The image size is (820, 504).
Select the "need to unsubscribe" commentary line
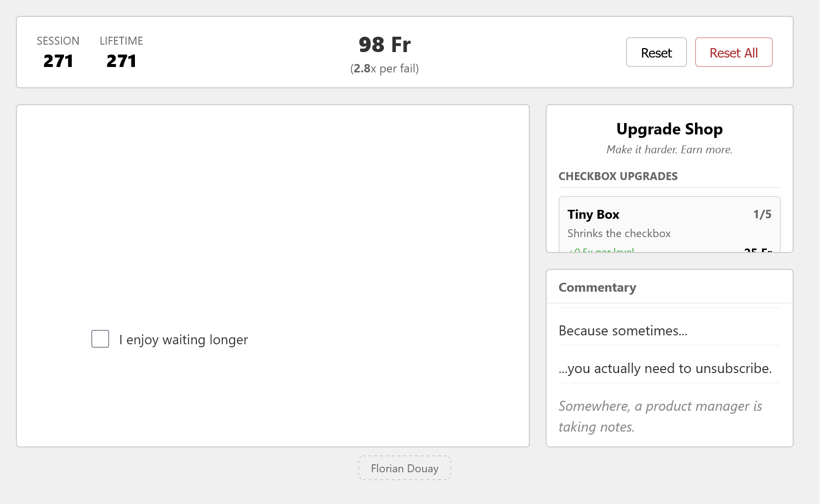coord(665,369)
